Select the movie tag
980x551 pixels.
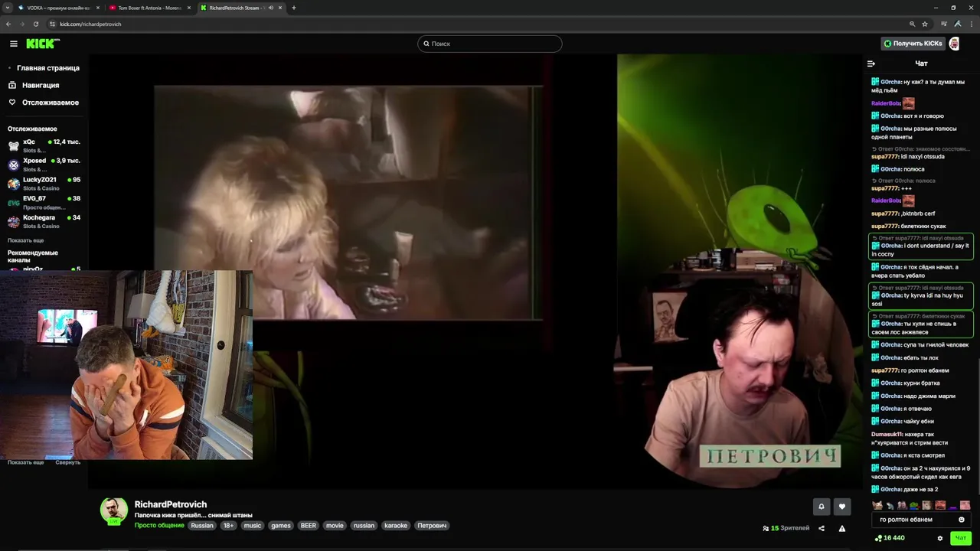pyautogui.click(x=335, y=526)
